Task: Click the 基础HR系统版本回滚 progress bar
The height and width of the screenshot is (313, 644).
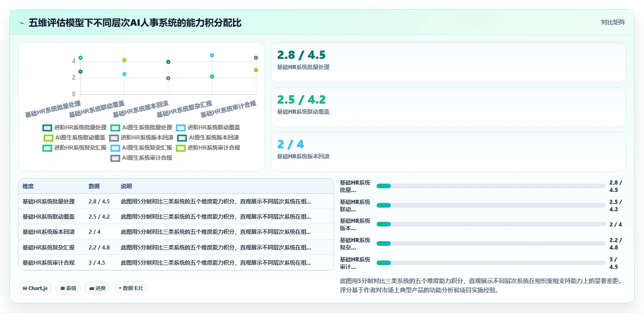Action: coord(491,224)
